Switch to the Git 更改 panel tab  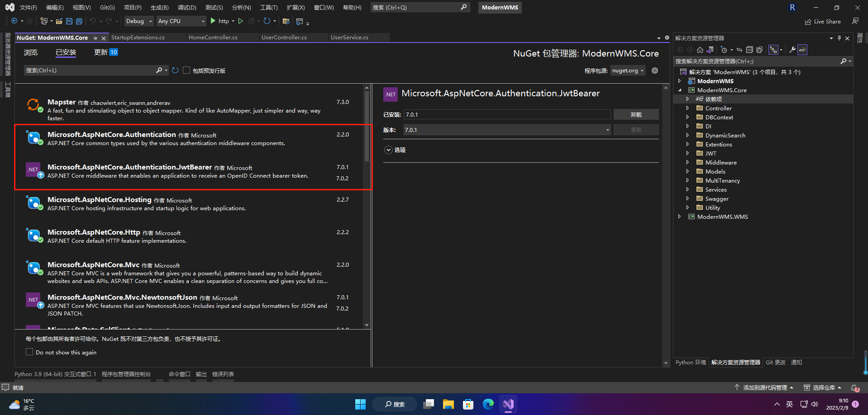(776, 363)
